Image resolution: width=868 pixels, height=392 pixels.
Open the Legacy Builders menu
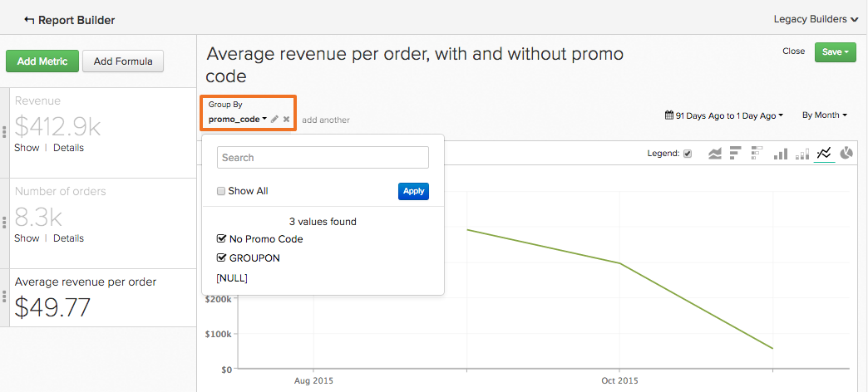pyautogui.click(x=815, y=18)
